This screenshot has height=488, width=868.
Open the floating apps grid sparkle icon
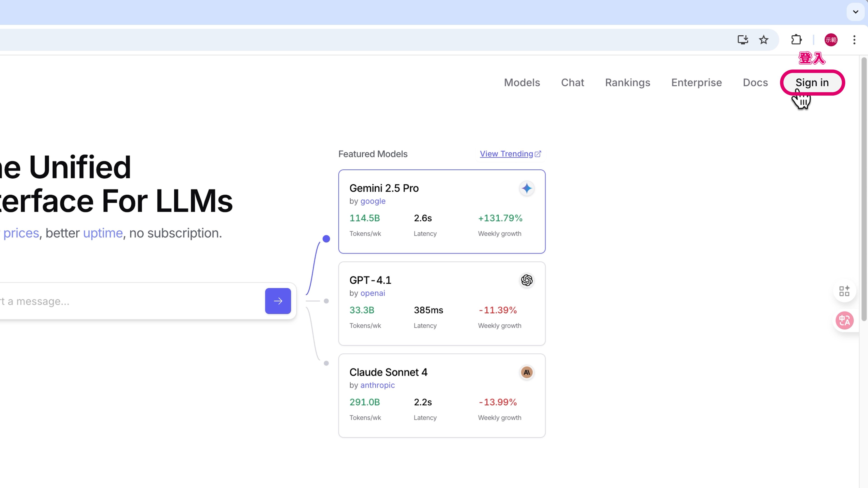coord(844,291)
